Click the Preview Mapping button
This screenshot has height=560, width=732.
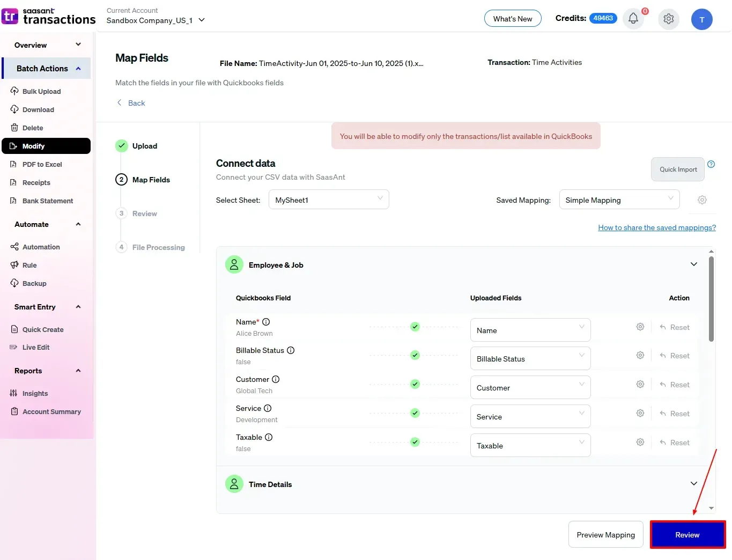pos(605,534)
